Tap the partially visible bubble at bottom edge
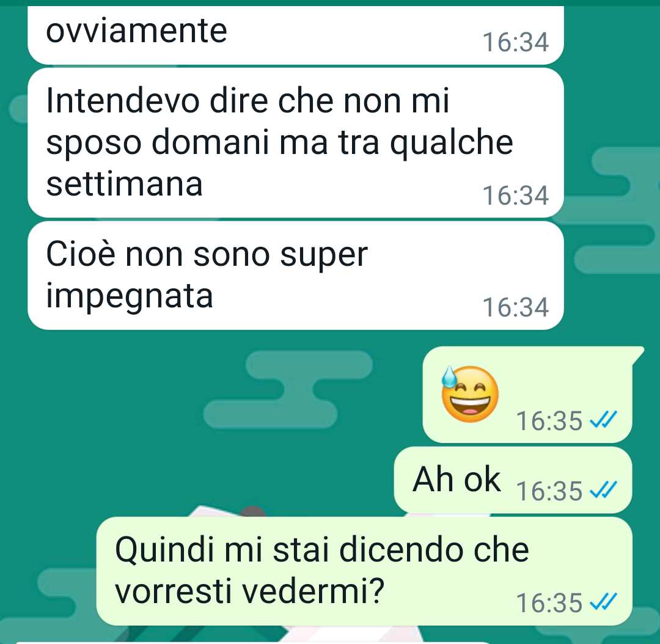Viewport: 660px width, 644px height. [x=252, y=643]
